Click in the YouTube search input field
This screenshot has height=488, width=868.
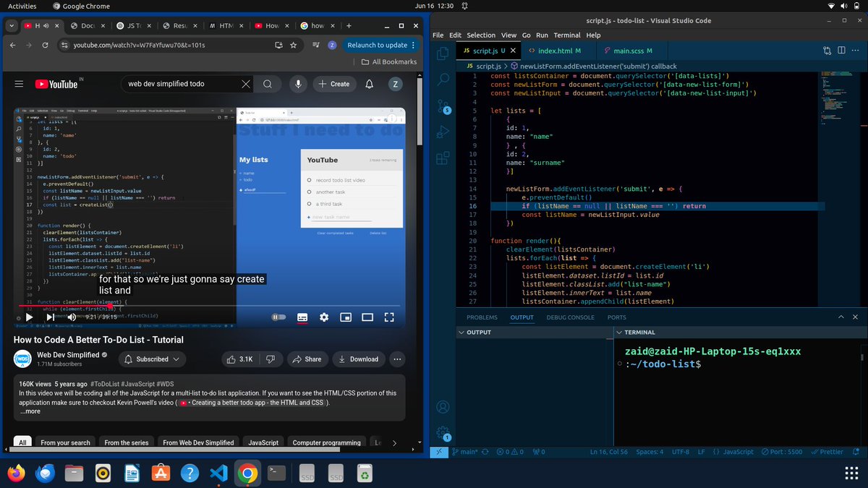(184, 84)
